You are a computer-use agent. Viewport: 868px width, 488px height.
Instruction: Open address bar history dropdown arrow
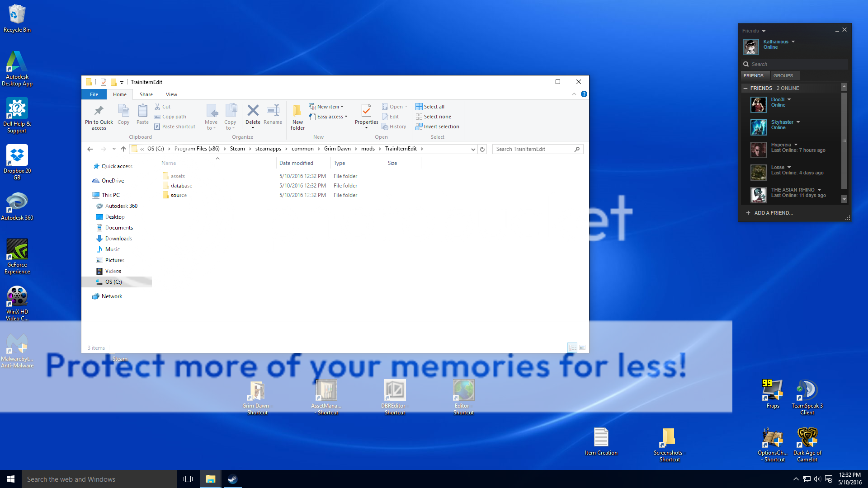point(473,149)
